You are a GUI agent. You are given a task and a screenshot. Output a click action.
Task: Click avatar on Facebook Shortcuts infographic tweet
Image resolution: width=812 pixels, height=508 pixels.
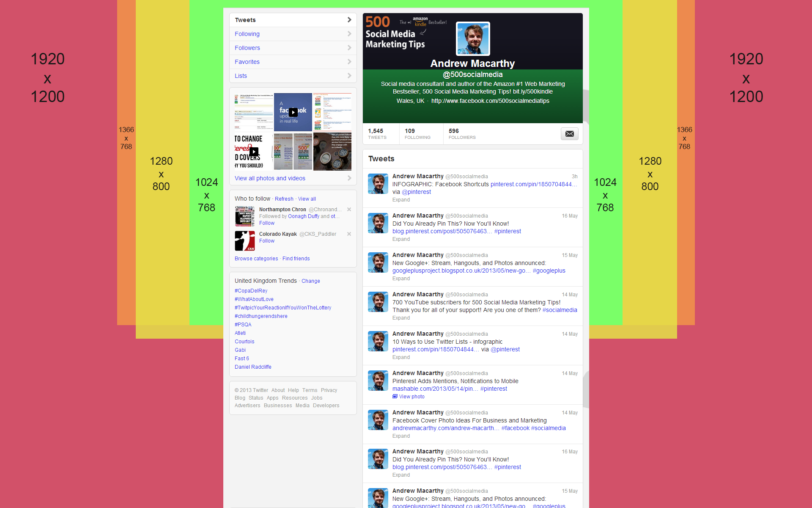pyautogui.click(x=378, y=184)
